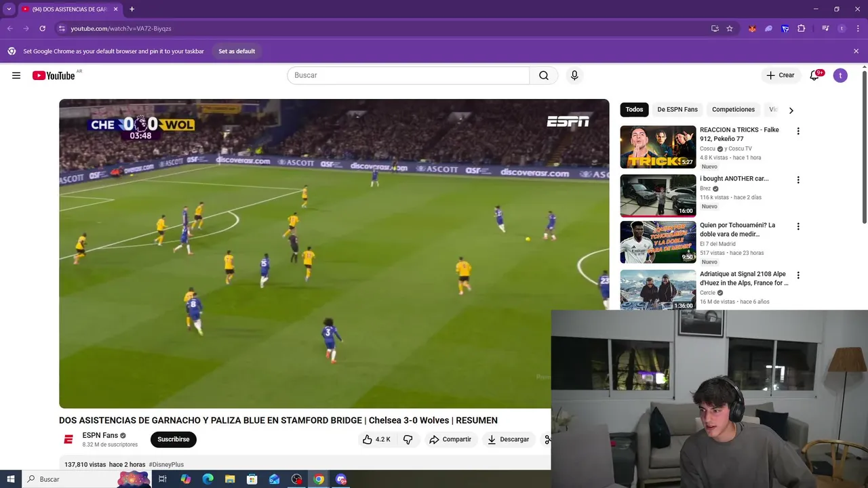Select the Todos filter chip
The height and width of the screenshot is (488, 868).
click(x=635, y=109)
